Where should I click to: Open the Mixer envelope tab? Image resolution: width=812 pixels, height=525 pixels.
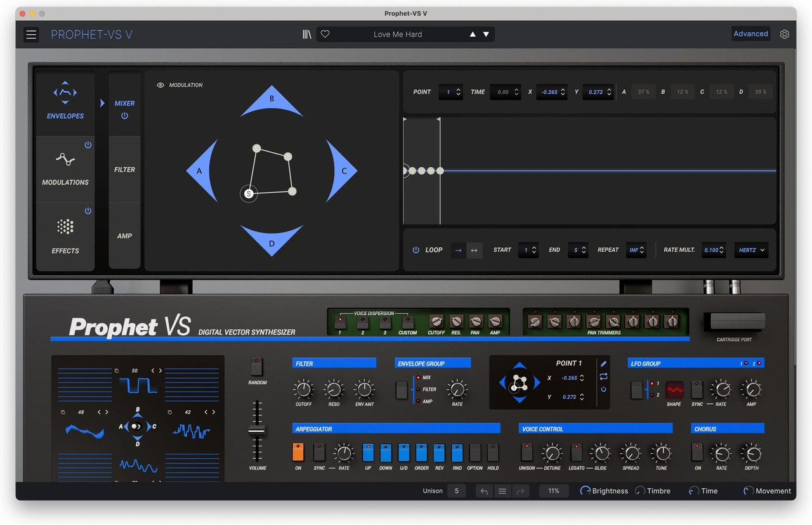[124, 103]
